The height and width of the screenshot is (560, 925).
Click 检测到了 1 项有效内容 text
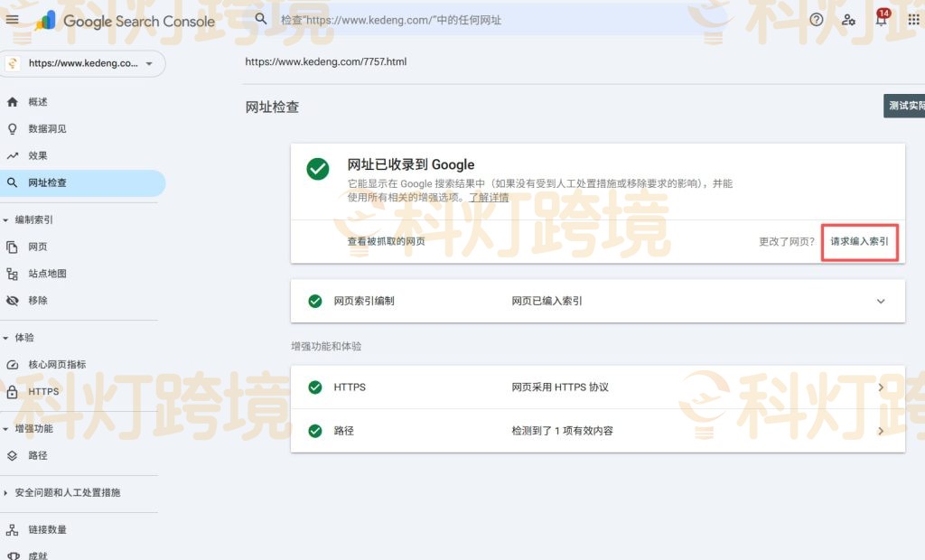pyautogui.click(x=562, y=431)
